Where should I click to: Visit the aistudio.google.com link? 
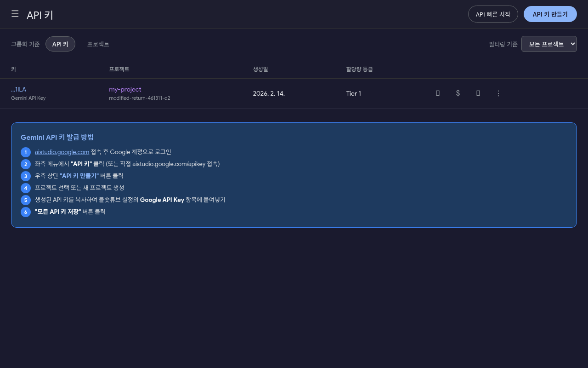click(x=62, y=152)
